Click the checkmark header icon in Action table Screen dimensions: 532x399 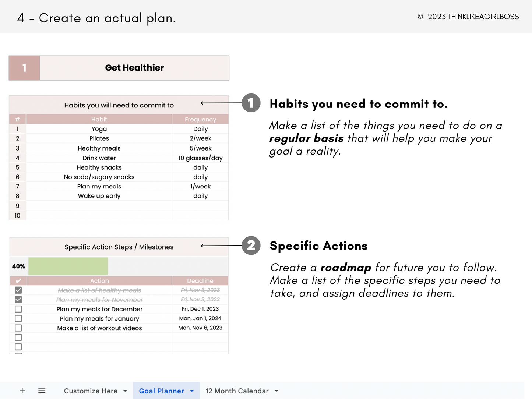(x=18, y=281)
